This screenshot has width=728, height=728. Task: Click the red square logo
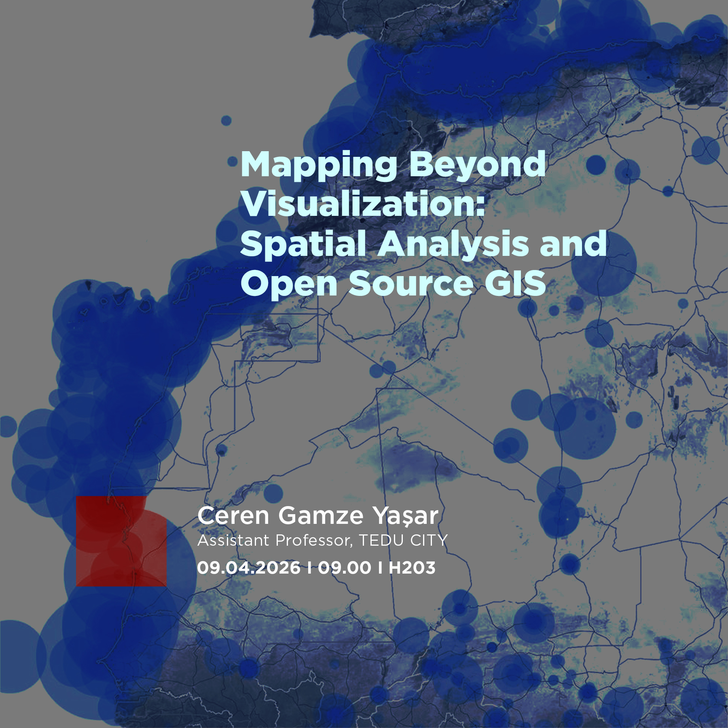[x=121, y=541]
